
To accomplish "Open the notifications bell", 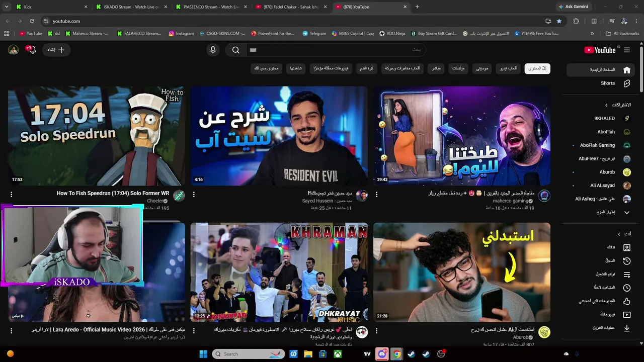I will click(x=32, y=50).
